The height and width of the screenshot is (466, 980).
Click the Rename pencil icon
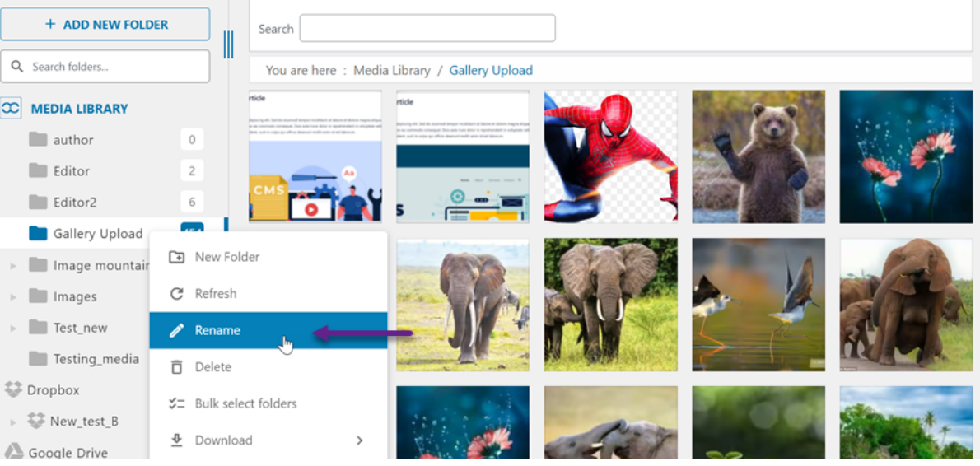click(x=177, y=330)
